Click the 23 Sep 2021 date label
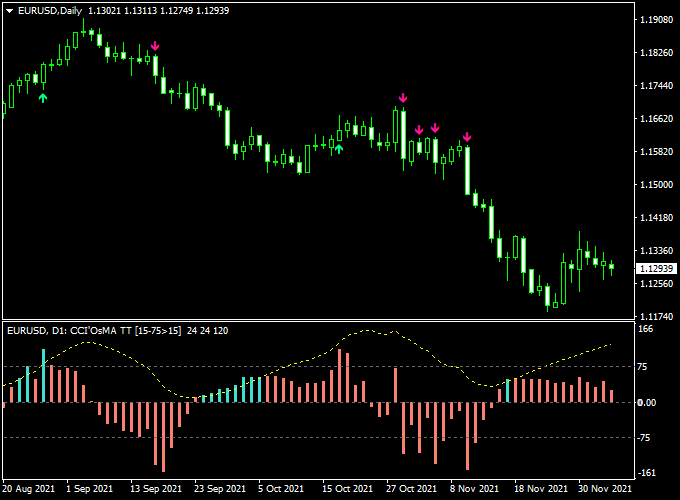The width and height of the screenshot is (680, 500). [220, 489]
